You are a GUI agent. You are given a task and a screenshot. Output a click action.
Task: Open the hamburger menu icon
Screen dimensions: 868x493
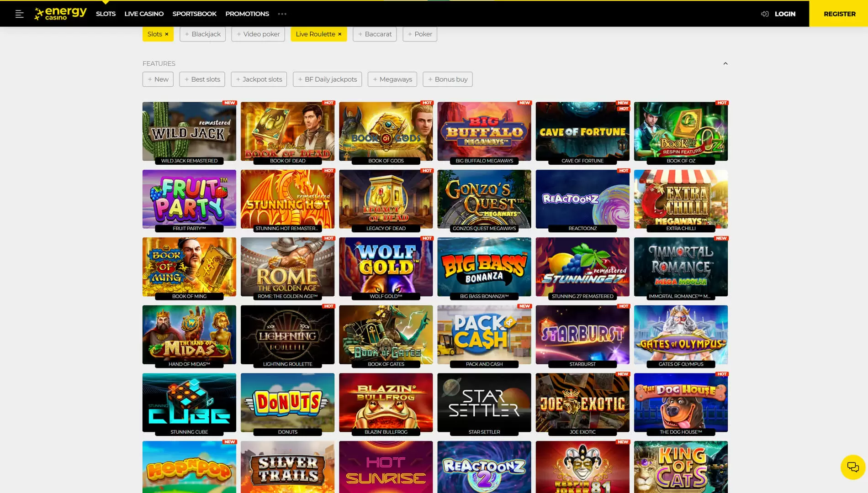[x=19, y=14]
